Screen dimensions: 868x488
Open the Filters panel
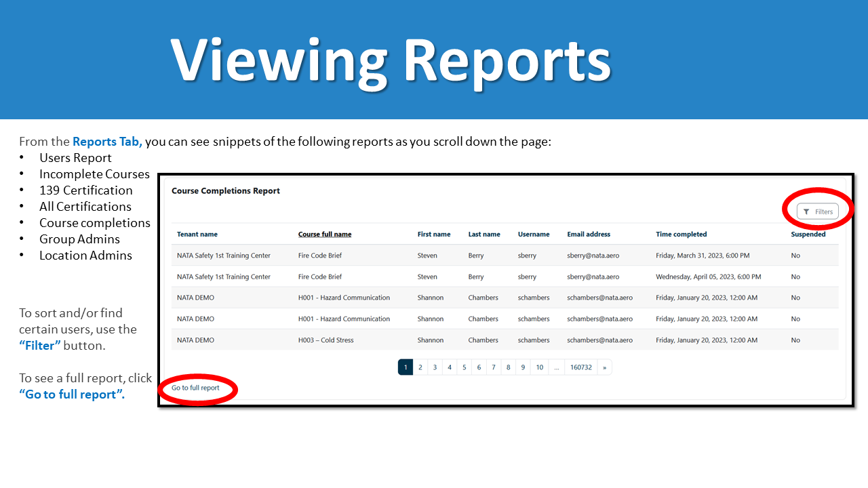818,211
